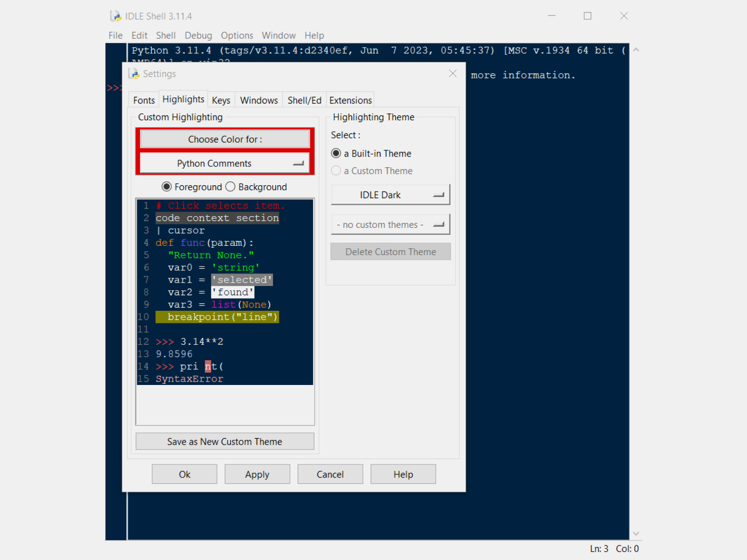Open the IDLE Dark theme dropdown
The height and width of the screenshot is (560, 747).
point(390,195)
